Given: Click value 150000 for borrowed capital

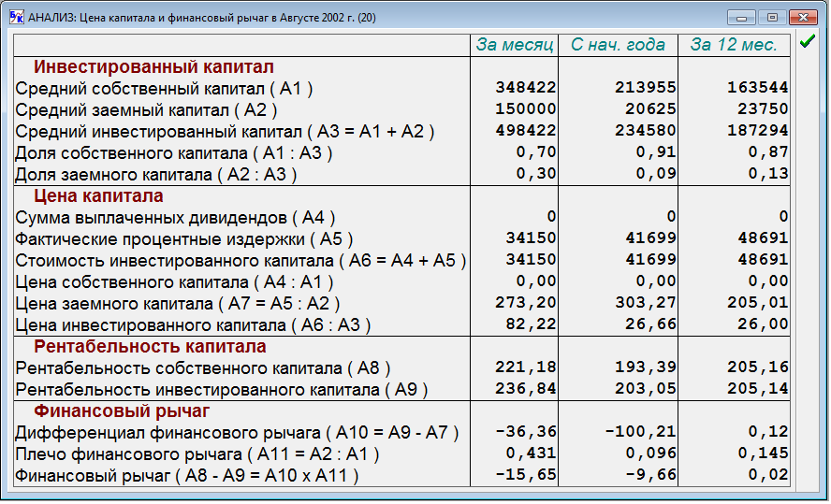Looking at the screenshot, I should point(526,109).
